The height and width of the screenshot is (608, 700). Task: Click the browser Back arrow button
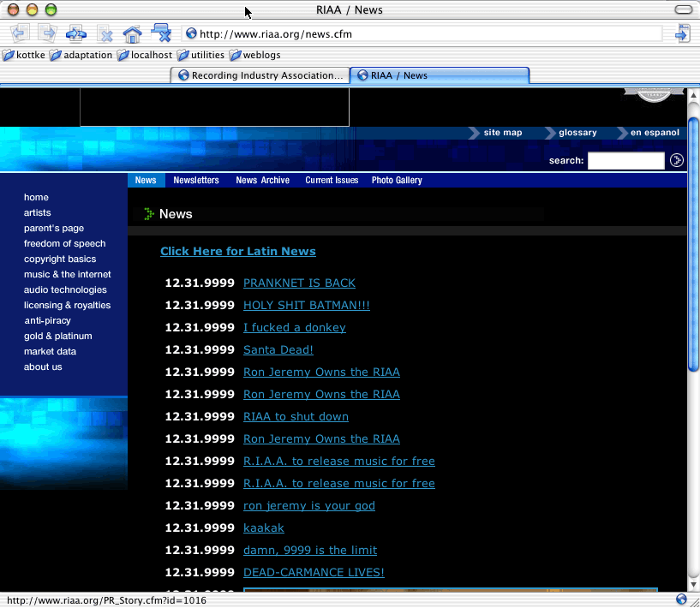(x=20, y=34)
